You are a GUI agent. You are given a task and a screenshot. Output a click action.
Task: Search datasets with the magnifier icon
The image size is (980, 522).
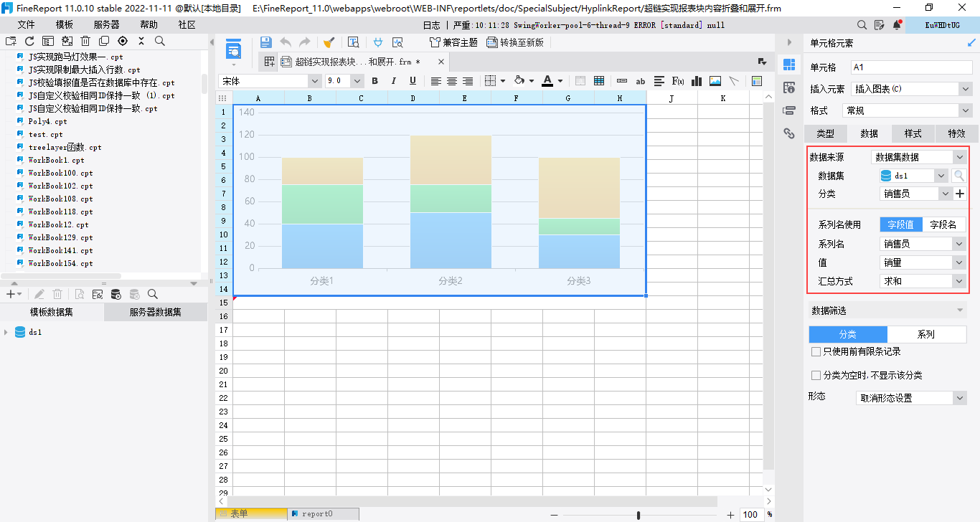(153, 294)
